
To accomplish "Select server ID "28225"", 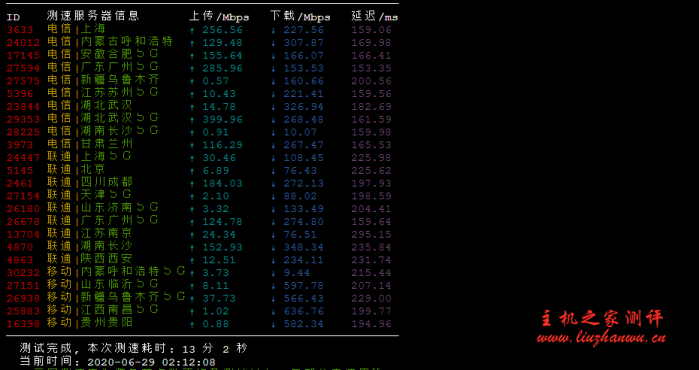I will [x=23, y=132].
